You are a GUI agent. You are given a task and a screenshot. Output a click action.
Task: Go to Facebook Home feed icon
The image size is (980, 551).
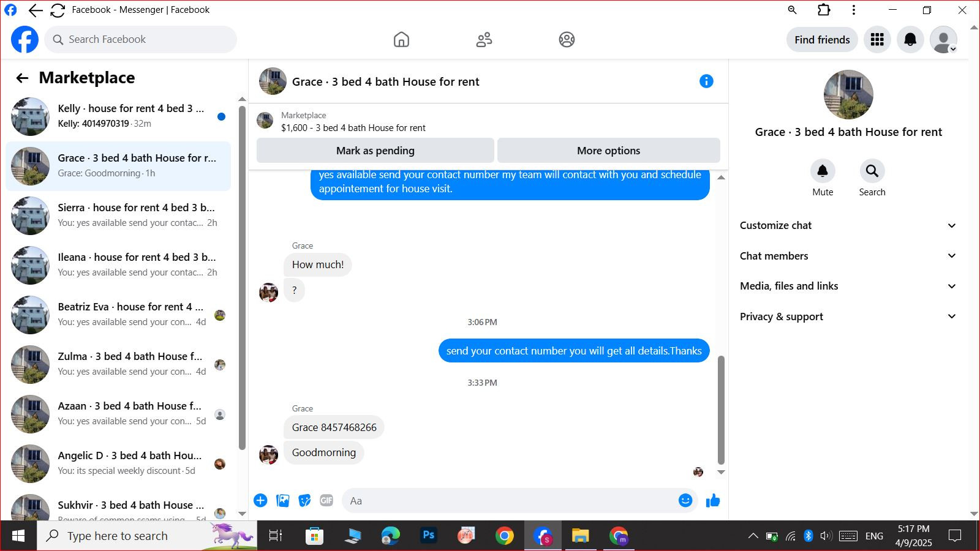(x=401, y=40)
